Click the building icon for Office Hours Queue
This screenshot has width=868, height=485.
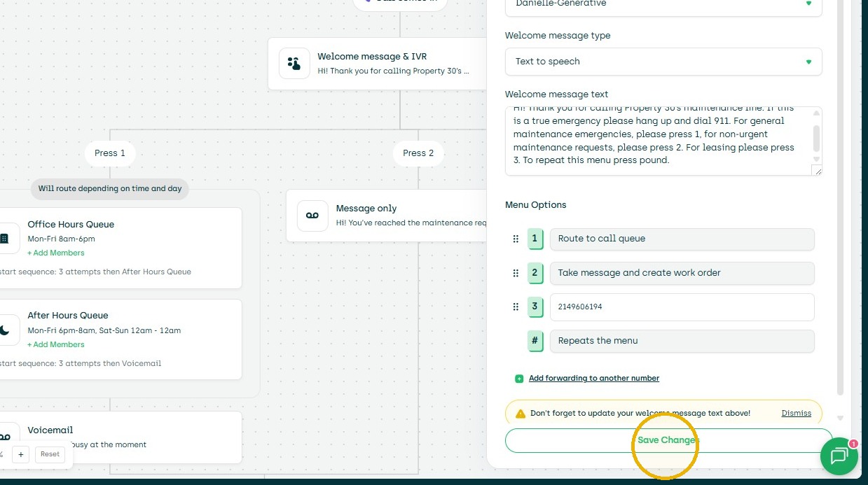coord(4,239)
